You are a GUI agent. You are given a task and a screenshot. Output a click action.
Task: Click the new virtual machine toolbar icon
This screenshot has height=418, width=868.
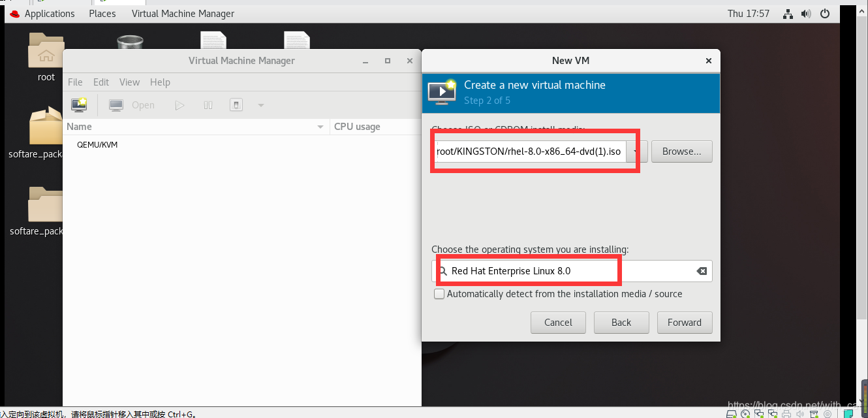pos(79,104)
